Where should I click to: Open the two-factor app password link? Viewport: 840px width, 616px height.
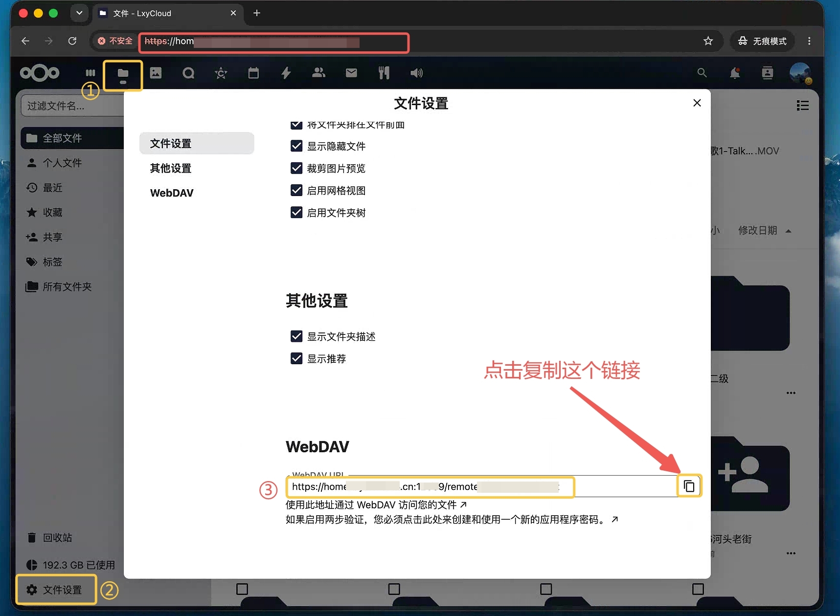pyautogui.click(x=452, y=519)
